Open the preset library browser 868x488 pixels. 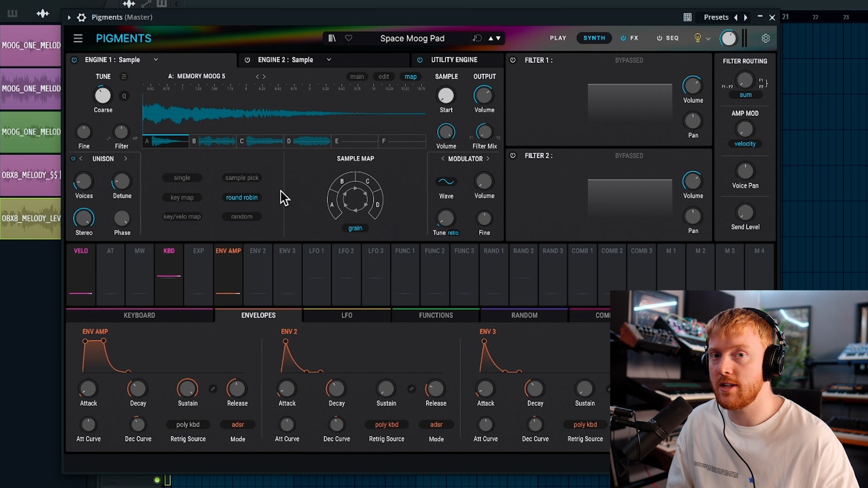tap(332, 38)
